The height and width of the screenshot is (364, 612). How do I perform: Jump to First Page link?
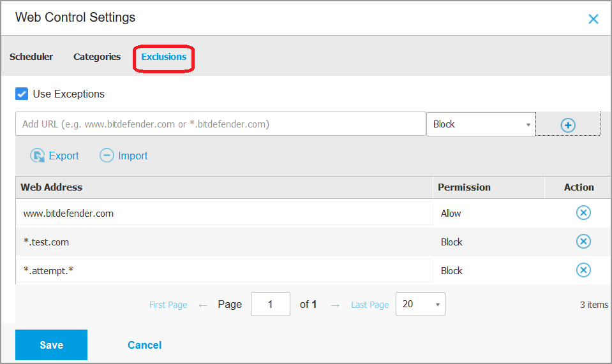click(x=168, y=305)
